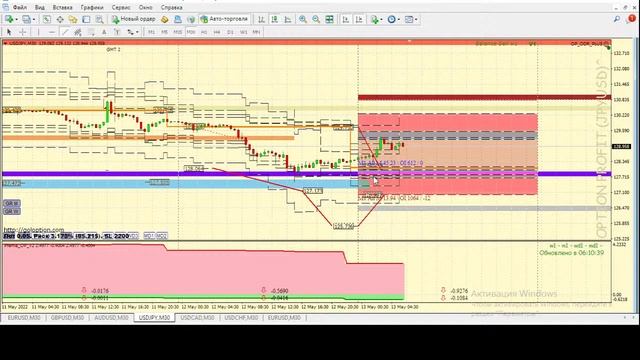Select the text label T tool
This screenshot has height=360, width=640.
pyautogui.click(x=117, y=32)
